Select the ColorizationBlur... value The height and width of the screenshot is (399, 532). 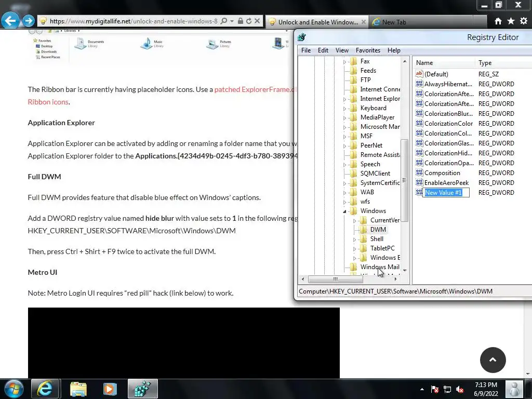[x=448, y=114]
